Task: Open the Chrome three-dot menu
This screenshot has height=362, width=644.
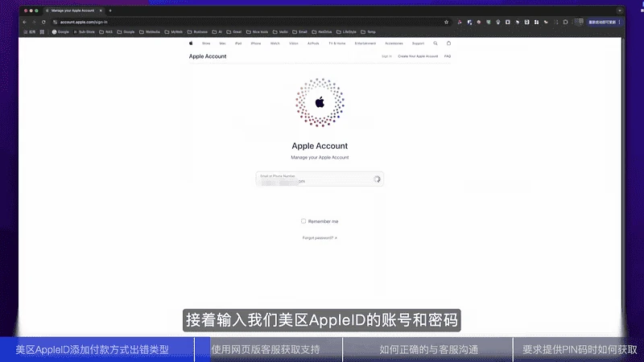Action: coord(619,23)
